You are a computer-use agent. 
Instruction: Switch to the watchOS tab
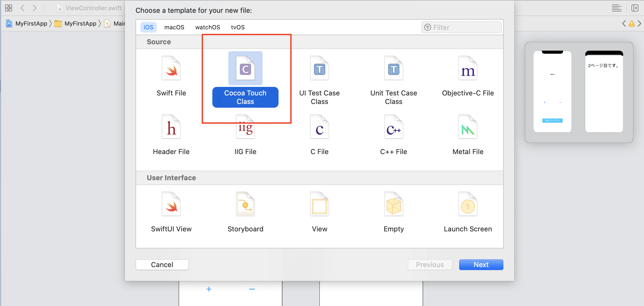click(x=208, y=27)
